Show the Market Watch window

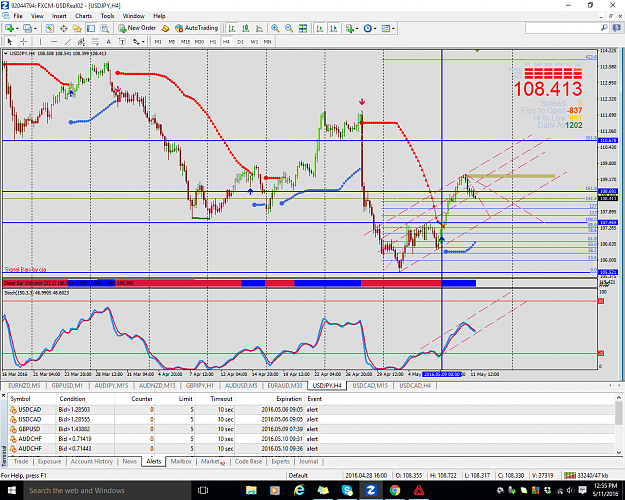coord(50,28)
